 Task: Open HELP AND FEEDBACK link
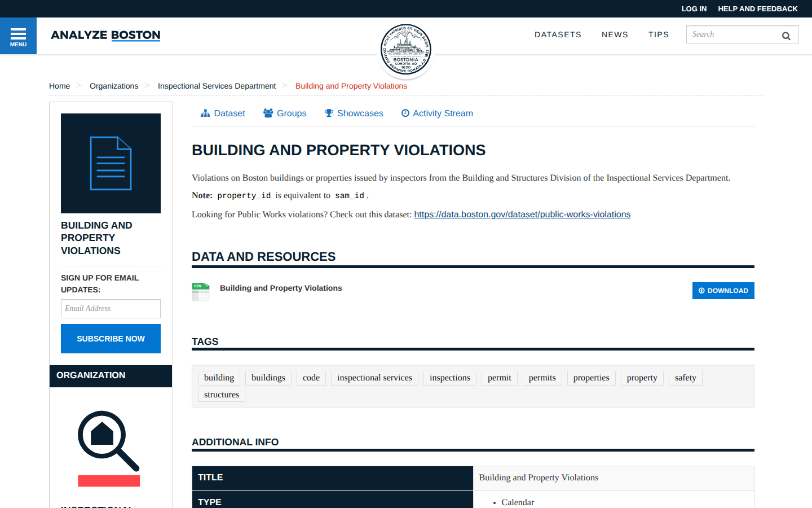[758, 8]
